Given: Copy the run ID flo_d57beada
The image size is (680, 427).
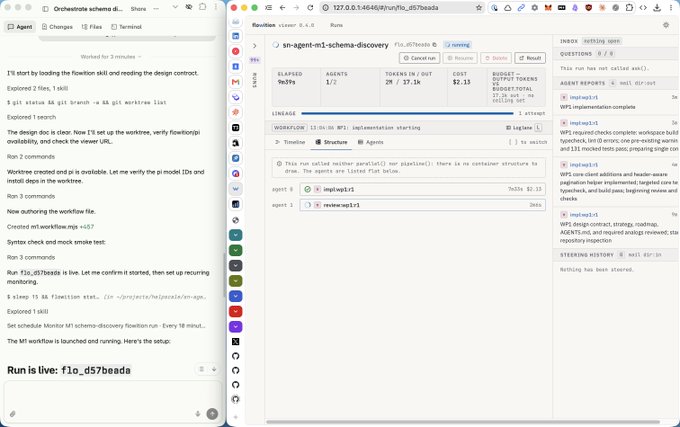Looking at the screenshot, I should (435, 45).
